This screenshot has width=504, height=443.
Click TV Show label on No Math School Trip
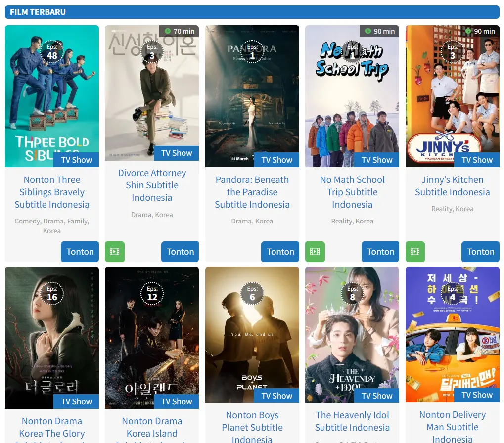tap(377, 160)
